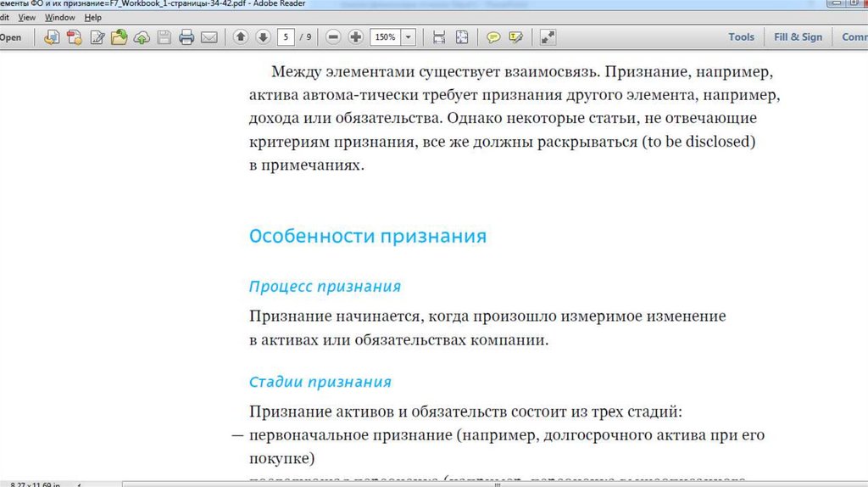Open the Fill & Sign pane
Viewport: 868px width, 487px height.
click(798, 37)
